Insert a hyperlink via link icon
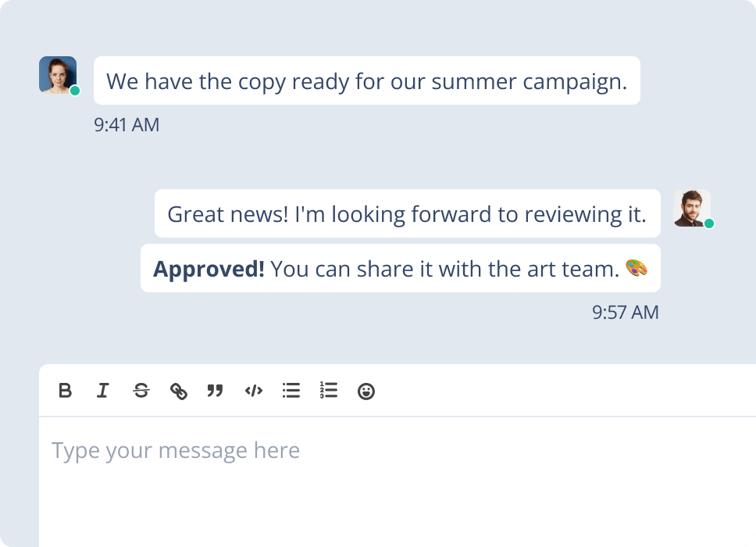 tap(179, 391)
